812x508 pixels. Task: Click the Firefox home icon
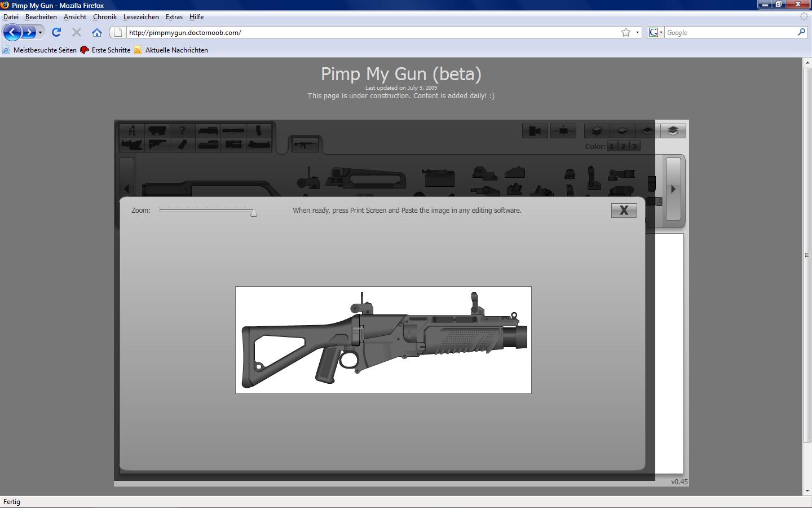pos(97,32)
